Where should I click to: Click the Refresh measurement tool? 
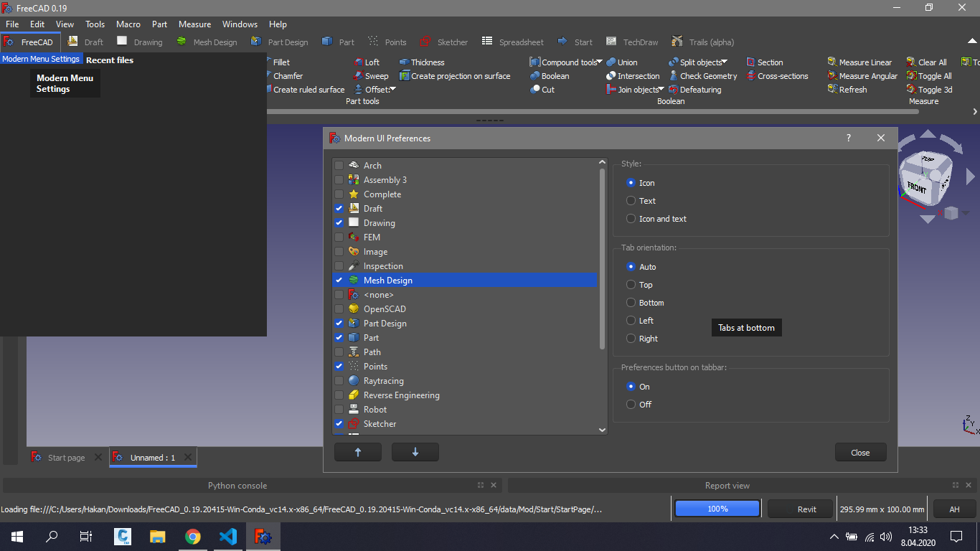pyautogui.click(x=847, y=90)
